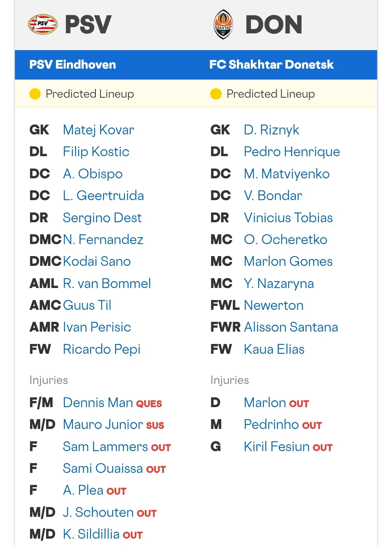
Task: Click the Guus Til player link
Action: point(87,305)
